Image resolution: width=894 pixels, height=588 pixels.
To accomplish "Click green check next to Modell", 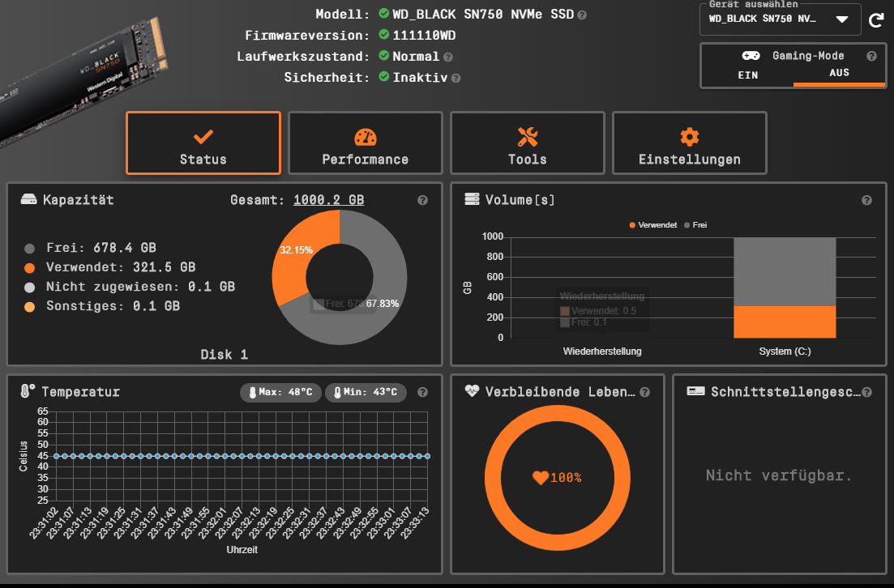I will pyautogui.click(x=383, y=13).
